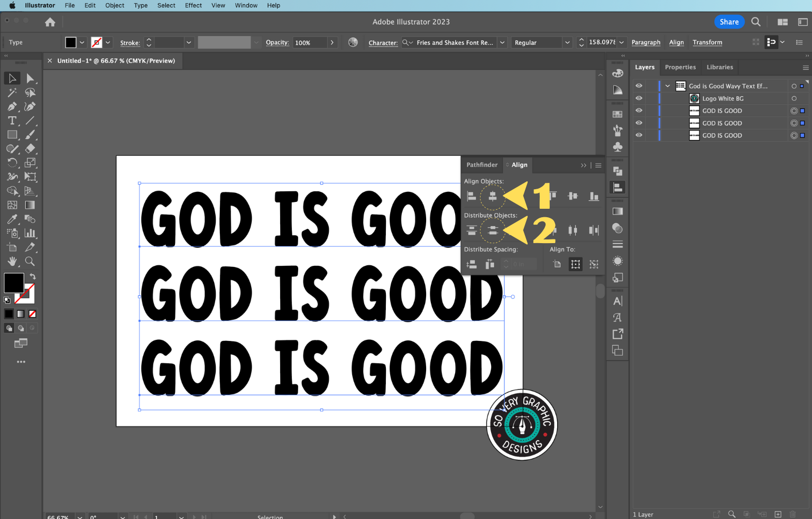Select the Rectangle tool
The width and height of the screenshot is (812, 519).
12,135
